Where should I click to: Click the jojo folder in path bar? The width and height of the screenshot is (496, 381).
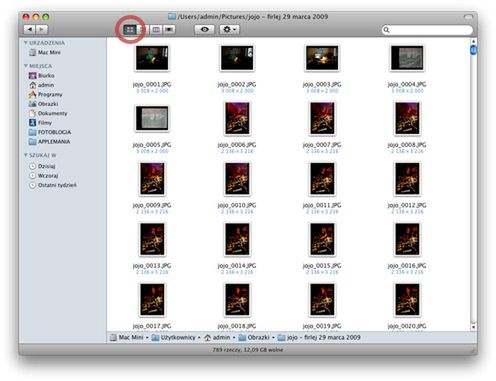click(x=319, y=337)
